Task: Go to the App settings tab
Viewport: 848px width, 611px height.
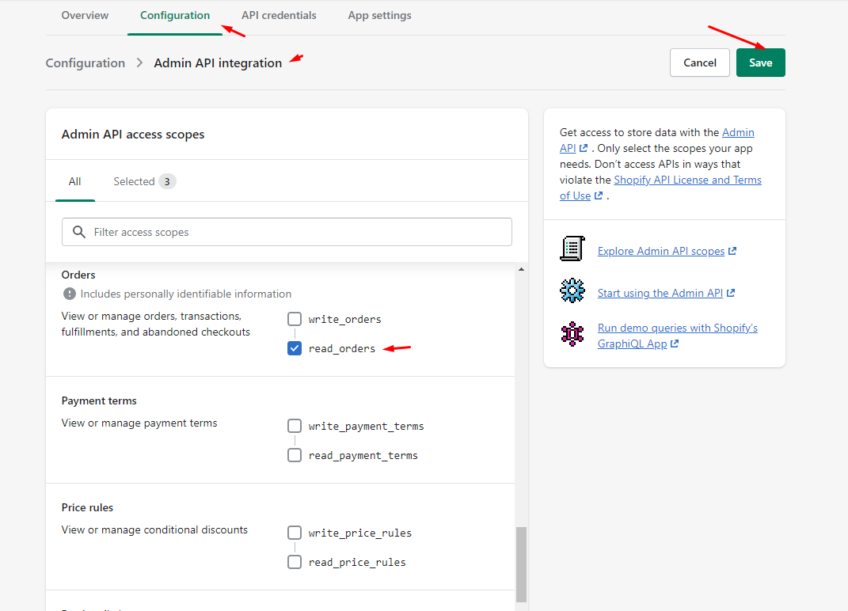Action: tap(379, 15)
